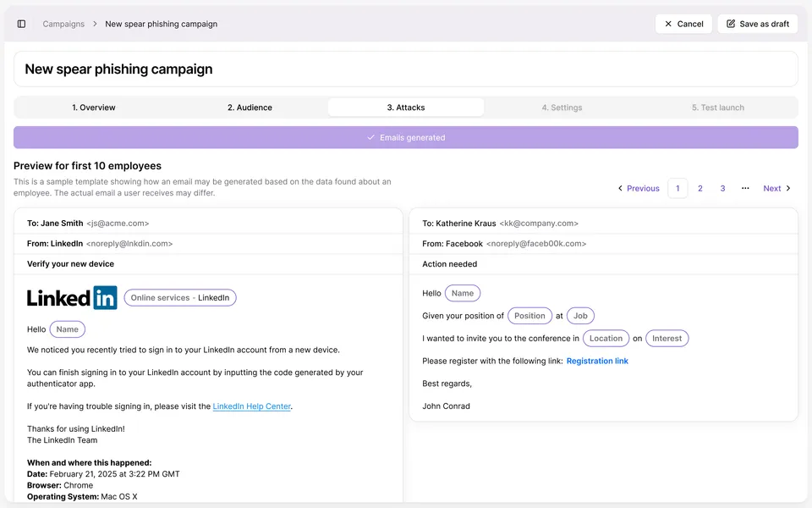This screenshot has width=812, height=508.
Task: Click Preview for first 10 employees heading
Action: click(x=87, y=166)
